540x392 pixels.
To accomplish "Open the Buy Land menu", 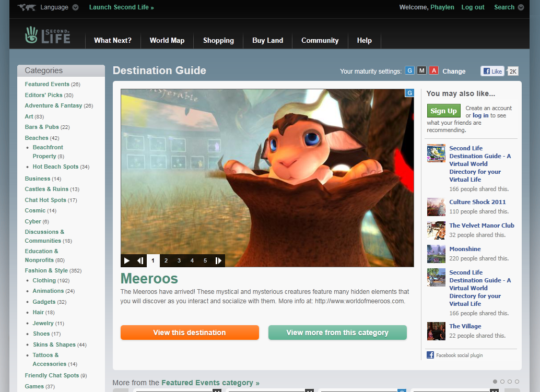I will tap(267, 41).
